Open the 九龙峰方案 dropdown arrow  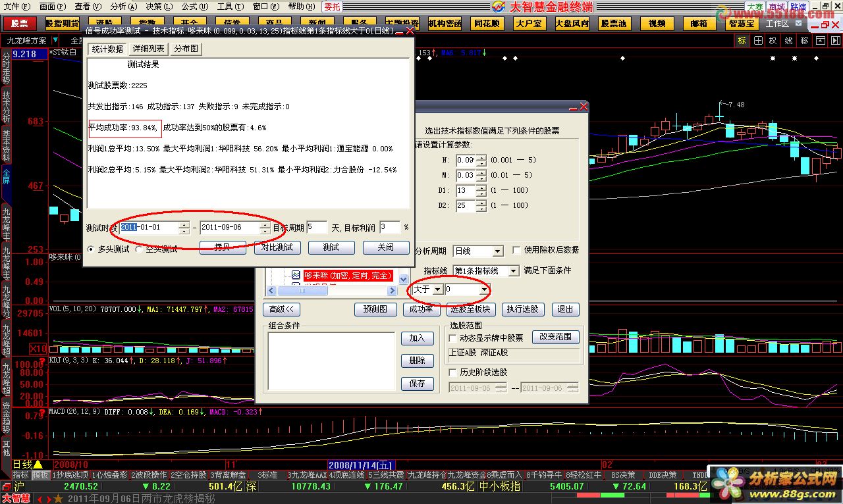click(x=55, y=41)
